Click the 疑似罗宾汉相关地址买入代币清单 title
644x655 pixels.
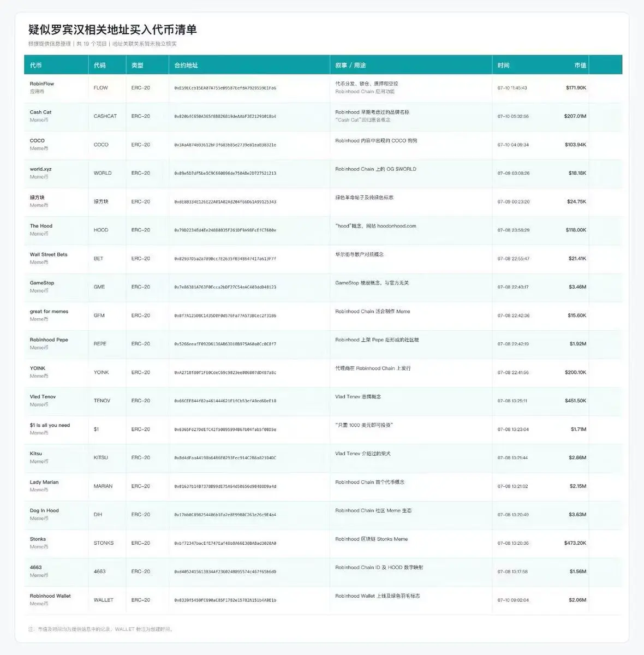[112, 29]
